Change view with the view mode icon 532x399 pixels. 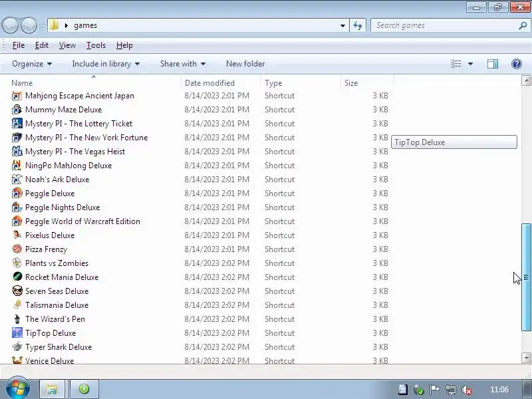coord(456,64)
